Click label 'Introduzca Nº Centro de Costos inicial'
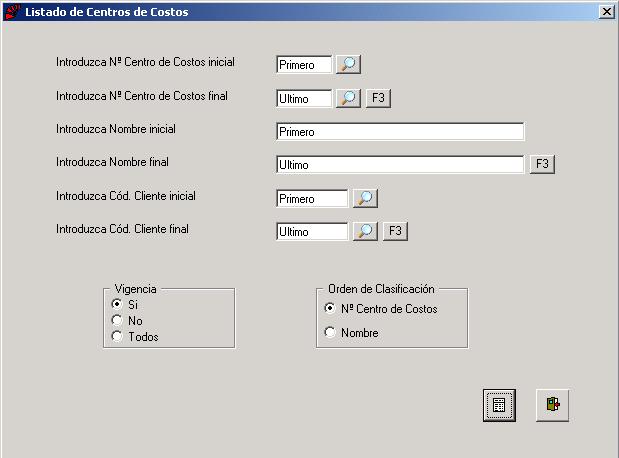Screen dimensions: 619x458 click(x=145, y=62)
